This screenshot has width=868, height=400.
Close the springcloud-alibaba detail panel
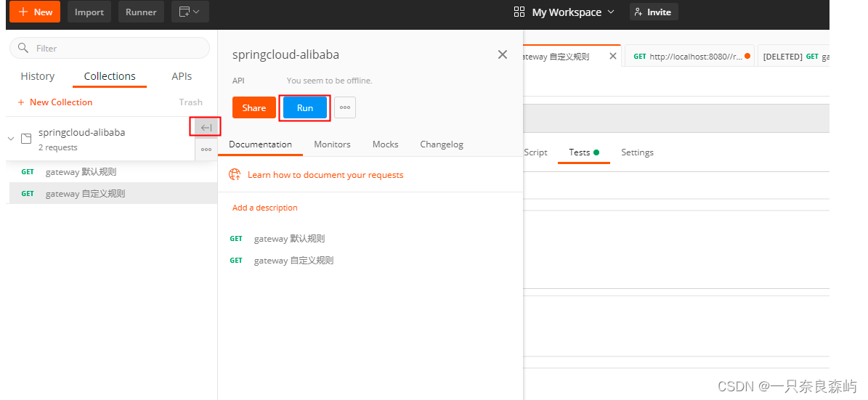[502, 54]
